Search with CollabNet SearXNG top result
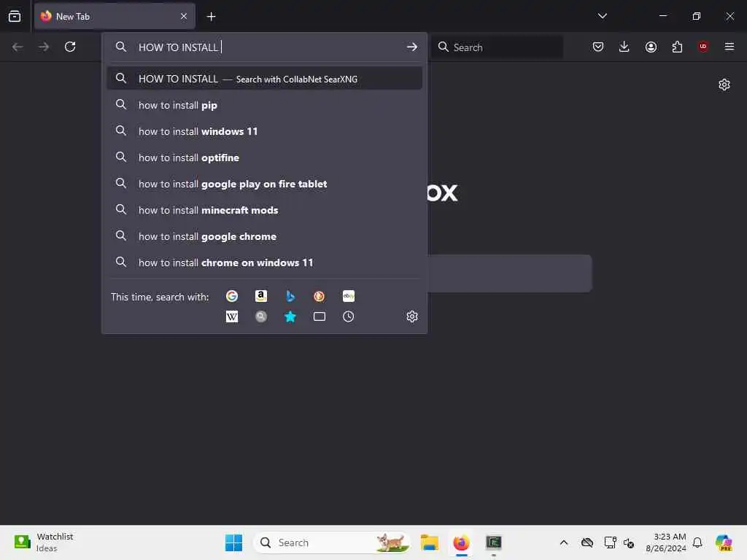This screenshot has height=560, width=747. [264, 79]
